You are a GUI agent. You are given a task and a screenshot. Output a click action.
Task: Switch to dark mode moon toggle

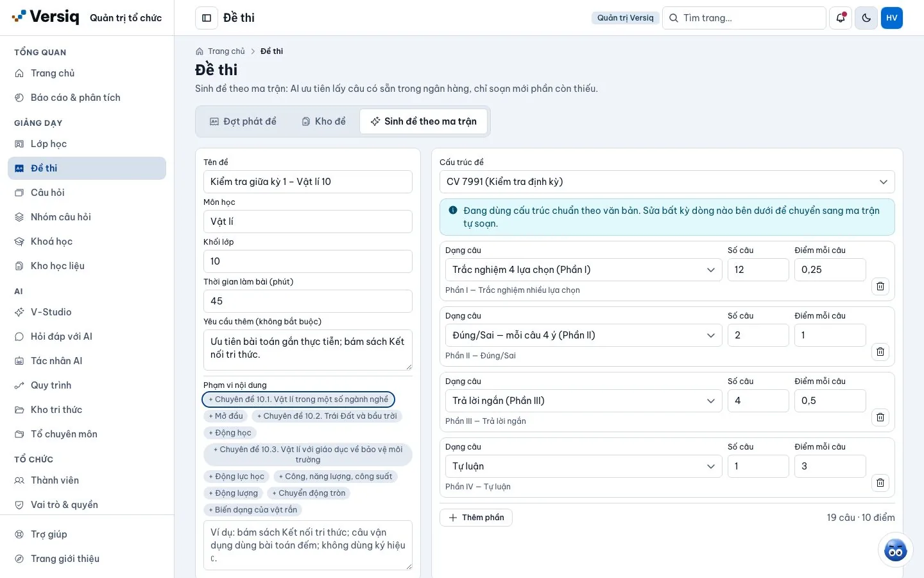(x=866, y=18)
